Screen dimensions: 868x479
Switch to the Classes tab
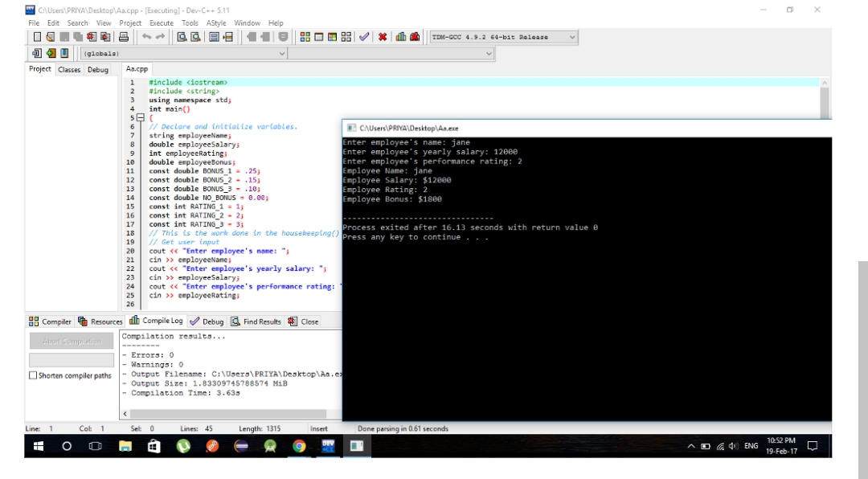click(x=69, y=70)
